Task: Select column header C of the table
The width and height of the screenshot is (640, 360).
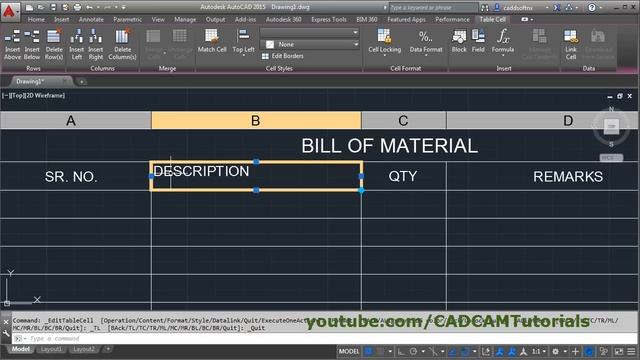Action: [x=404, y=120]
